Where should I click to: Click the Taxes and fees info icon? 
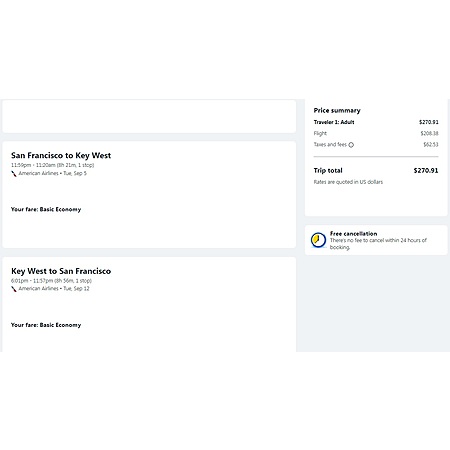coord(351,145)
